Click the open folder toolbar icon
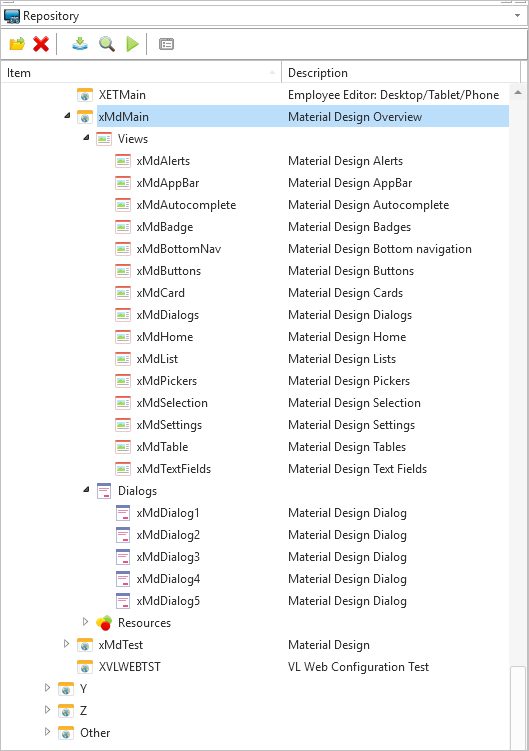Screen dimensions: 529x751 (17, 44)
